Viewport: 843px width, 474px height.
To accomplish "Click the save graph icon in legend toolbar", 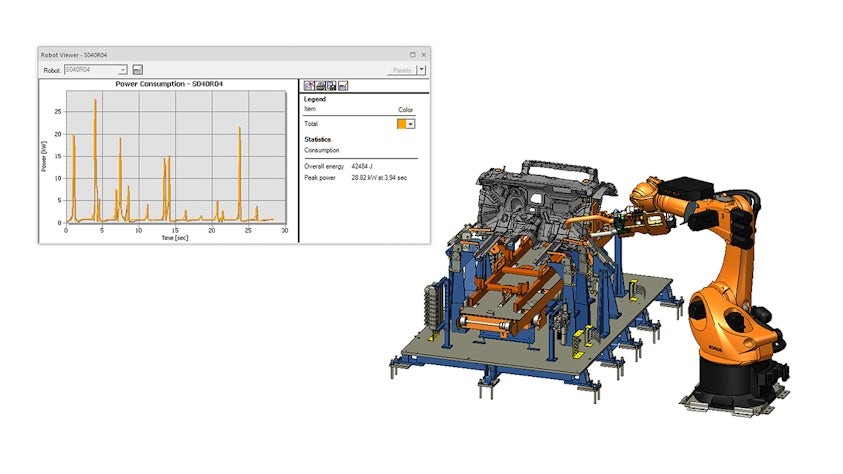I will tap(331, 85).
